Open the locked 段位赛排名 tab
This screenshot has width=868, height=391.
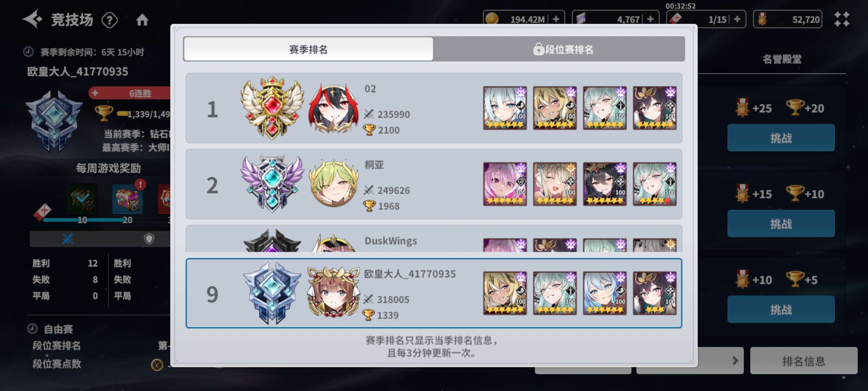(x=559, y=49)
